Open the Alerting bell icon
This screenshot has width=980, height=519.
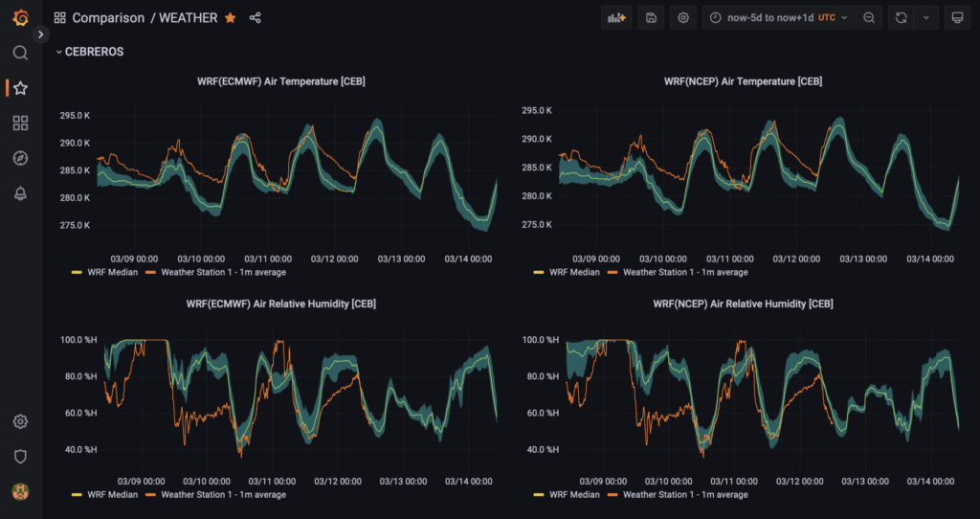coord(21,193)
